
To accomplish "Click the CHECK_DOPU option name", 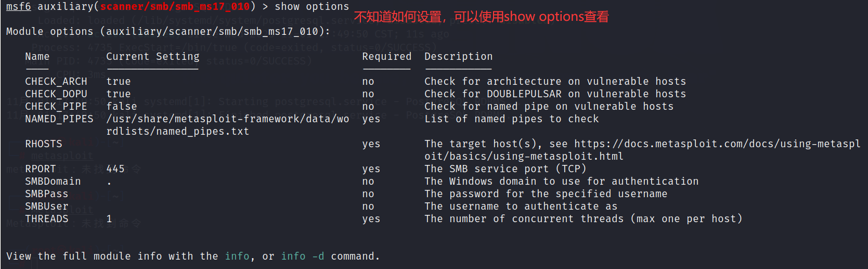I will (56, 94).
